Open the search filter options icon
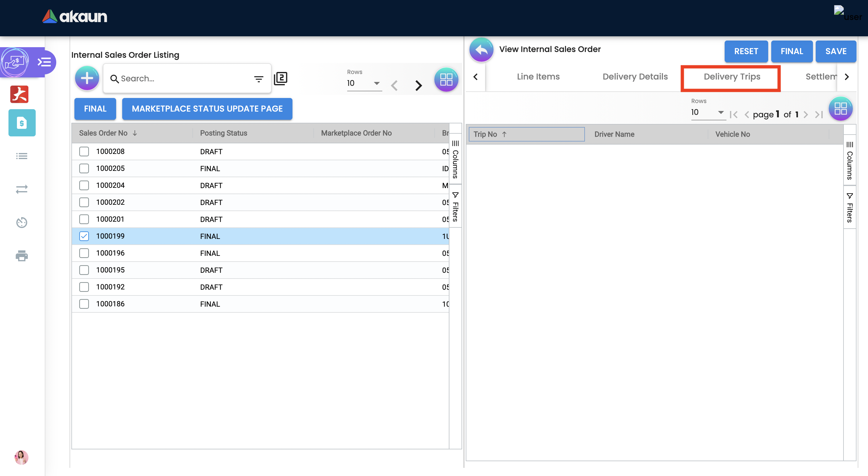868x476 pixels. pos(259,79)
